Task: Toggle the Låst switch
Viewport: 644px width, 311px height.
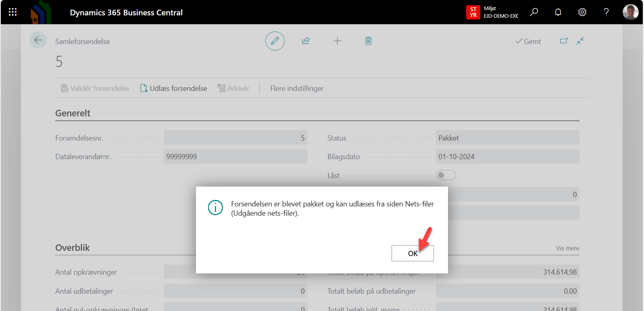Action: (x=446, y=175)
